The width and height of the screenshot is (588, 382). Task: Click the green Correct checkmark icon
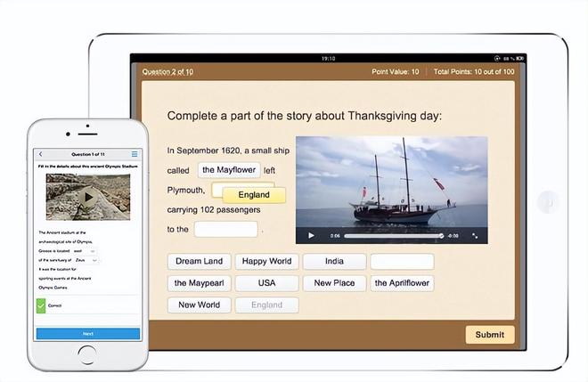pyautogui.click(x=41, y=305)
